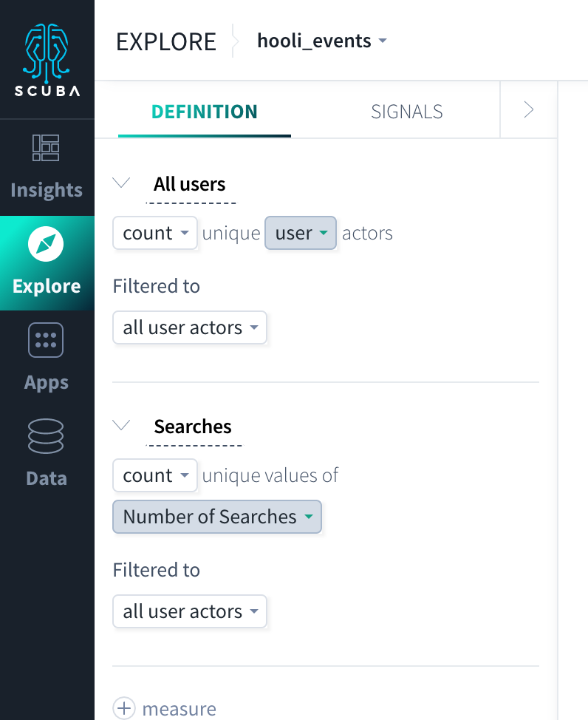
Task: Open the count dropdown under All users
Action: point(155,233)
